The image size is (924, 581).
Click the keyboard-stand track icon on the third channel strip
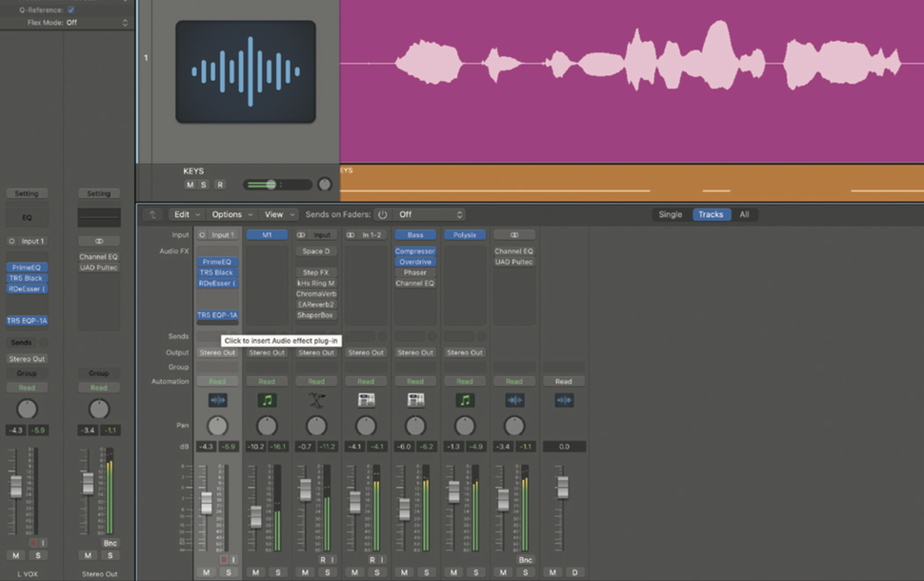(316, 400)
